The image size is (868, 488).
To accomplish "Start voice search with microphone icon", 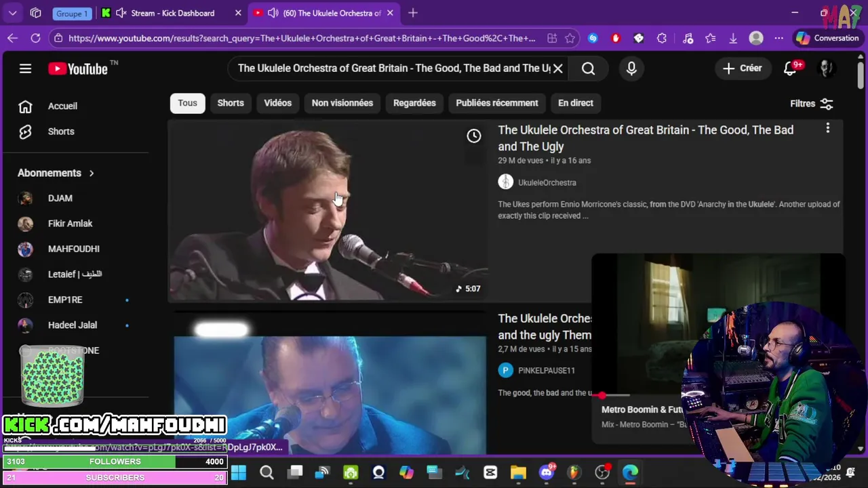I will (x=631, y=68).
